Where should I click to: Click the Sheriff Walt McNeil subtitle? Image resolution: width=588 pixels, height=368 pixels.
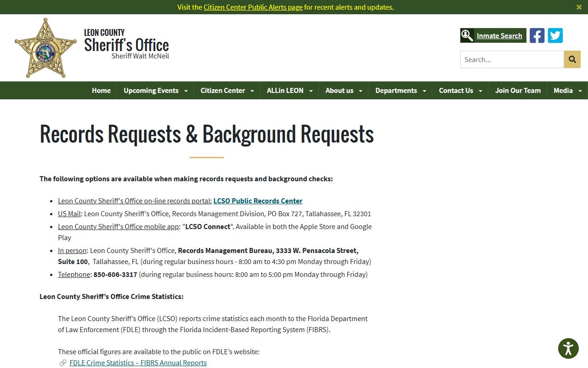(140, 56)
